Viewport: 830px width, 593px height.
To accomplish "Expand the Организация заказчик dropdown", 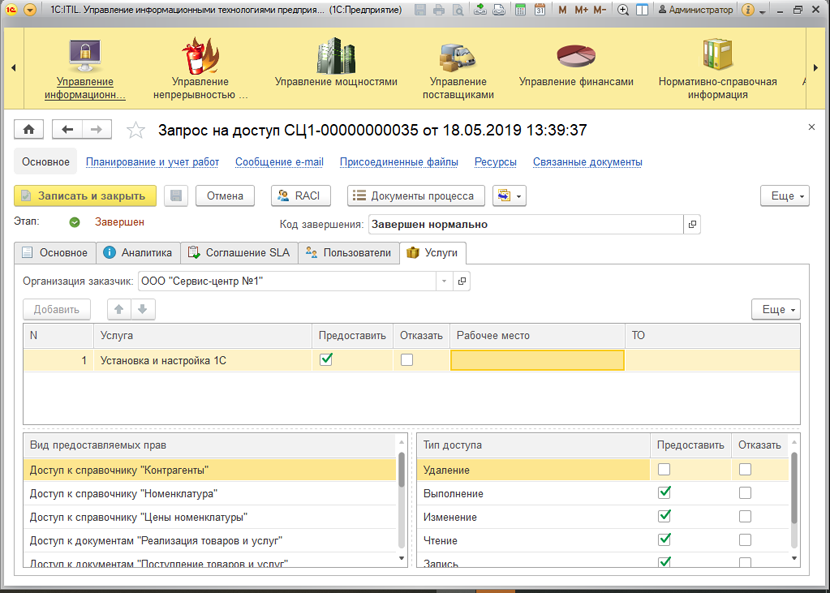I will 443,282.
